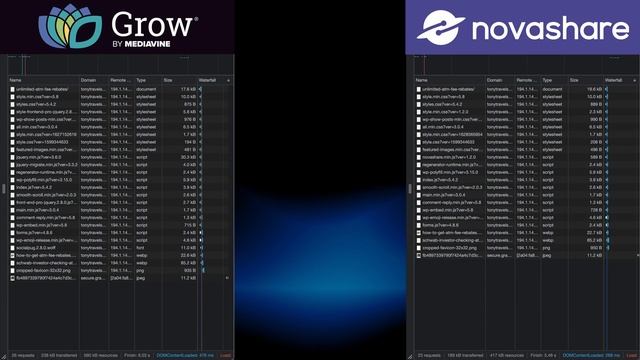The width and height of the screenshot is (640, 360).
Task: Open Waterfall sort dropdown arrow in Grow panel
Action: coord(228,80)
